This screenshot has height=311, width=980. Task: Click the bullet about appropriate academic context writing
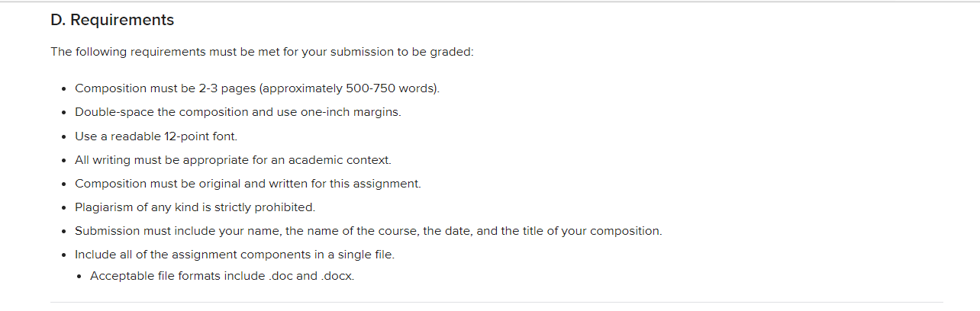(x=233, y=160)
